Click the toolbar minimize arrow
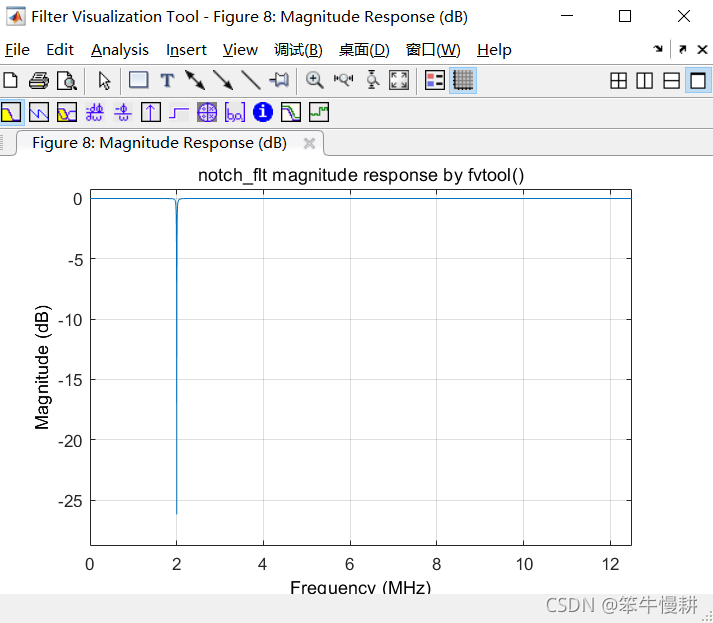Screen dimensions: 713x623 658,49
